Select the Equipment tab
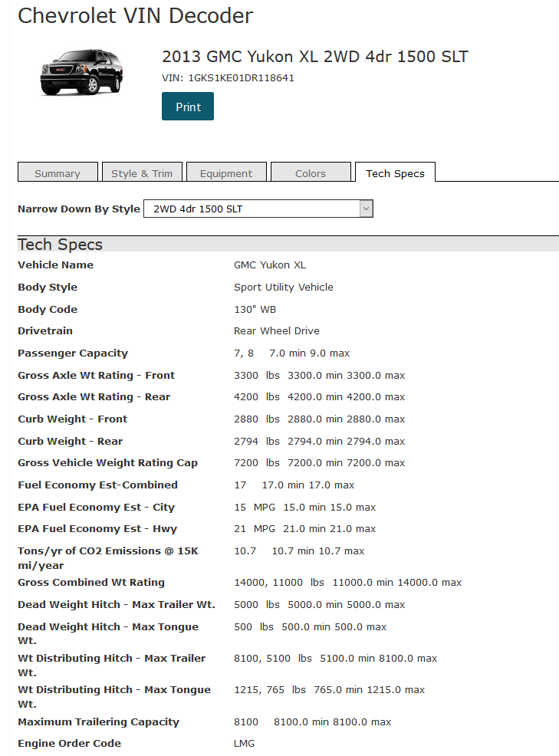 [x=226, y=173]
